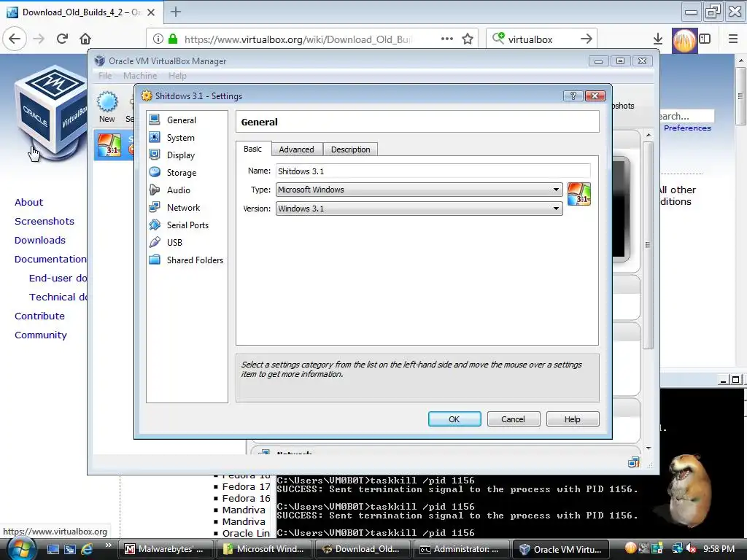The image size is (747, 560).
Task: Open the Version dropdown Windows 3.1
Action: (x=419, y=209)
